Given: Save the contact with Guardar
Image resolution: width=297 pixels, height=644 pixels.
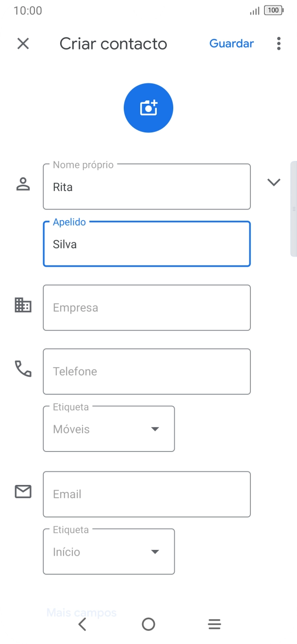Looking at the screenshot, I should coord(231,44).
